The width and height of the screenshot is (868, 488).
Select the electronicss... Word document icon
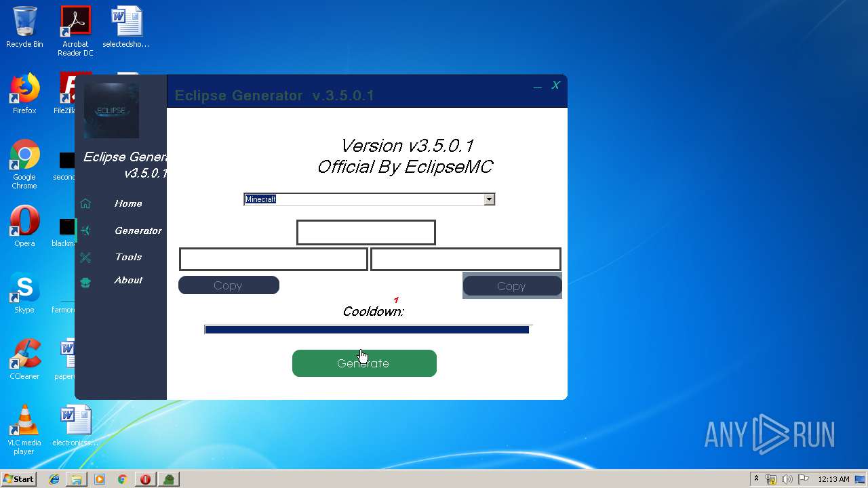pyautogui.click(x=75, y=426)
